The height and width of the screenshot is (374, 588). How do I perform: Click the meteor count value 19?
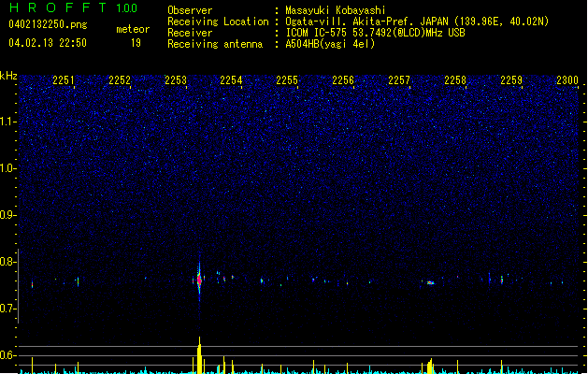(136, 43)
